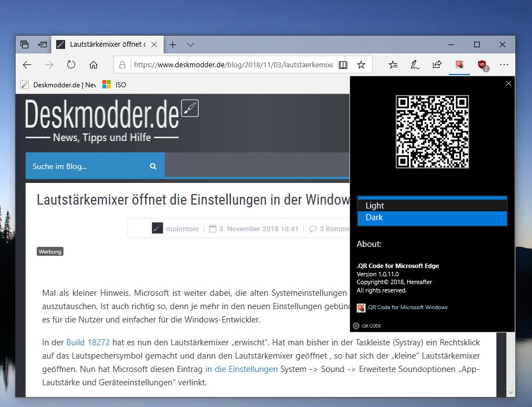
Task: Open author moinmoin's profile
Action: 182,229
